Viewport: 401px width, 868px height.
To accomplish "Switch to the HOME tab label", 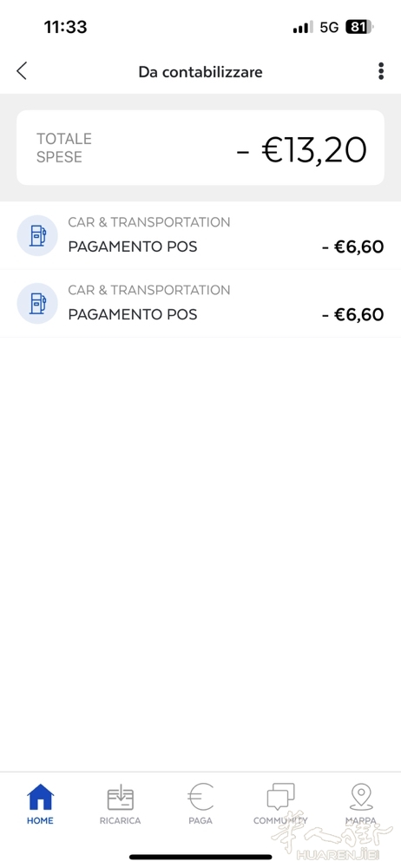I will 41,820.
